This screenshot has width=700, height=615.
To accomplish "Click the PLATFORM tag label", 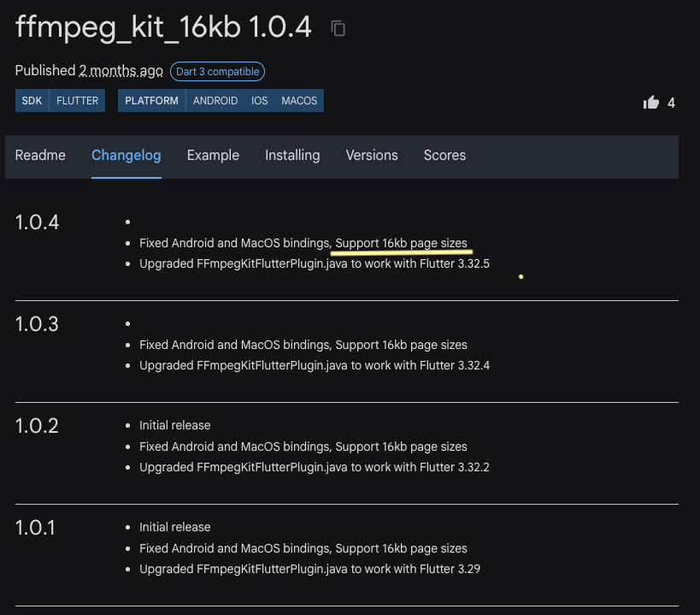I will click(151, 101).
